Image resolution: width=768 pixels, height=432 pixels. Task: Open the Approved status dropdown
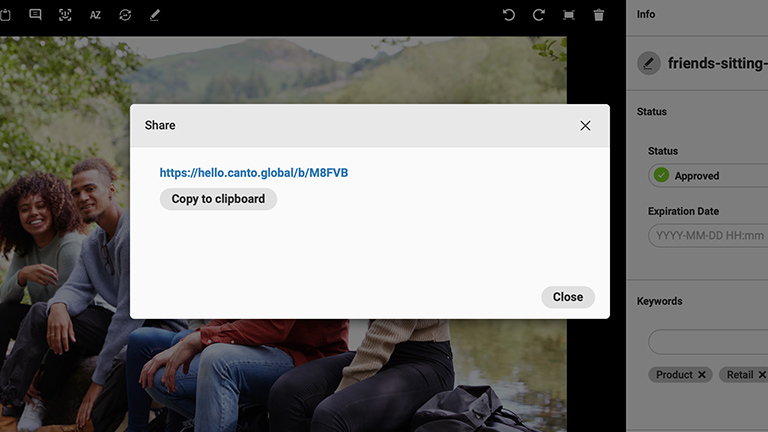708,175
